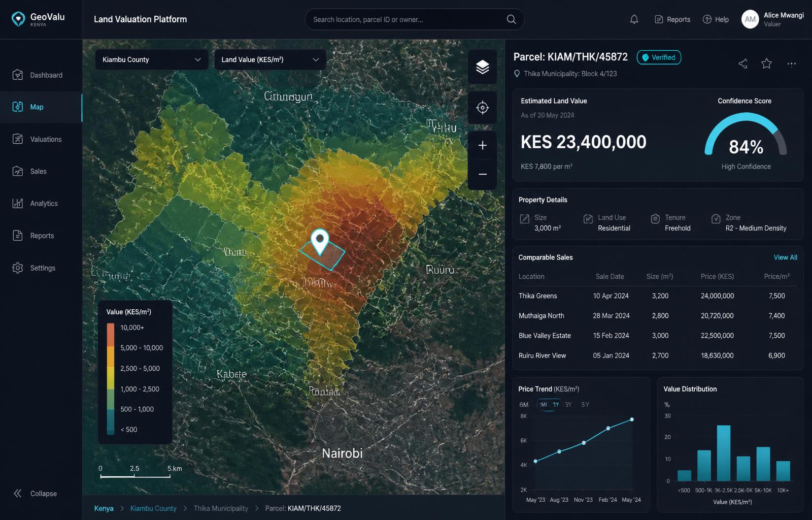Select the 6M price trend range
Viewport: 812px width, 520px height.
point(524,405)
